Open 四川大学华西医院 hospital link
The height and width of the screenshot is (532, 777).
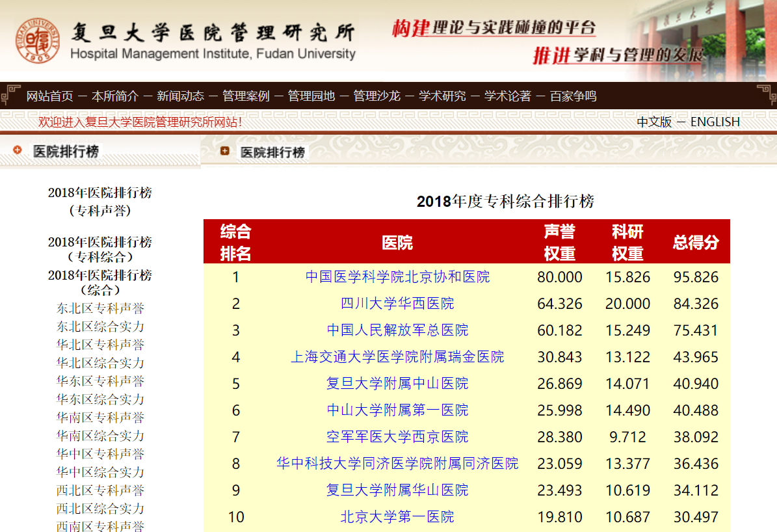pos(397,304)
